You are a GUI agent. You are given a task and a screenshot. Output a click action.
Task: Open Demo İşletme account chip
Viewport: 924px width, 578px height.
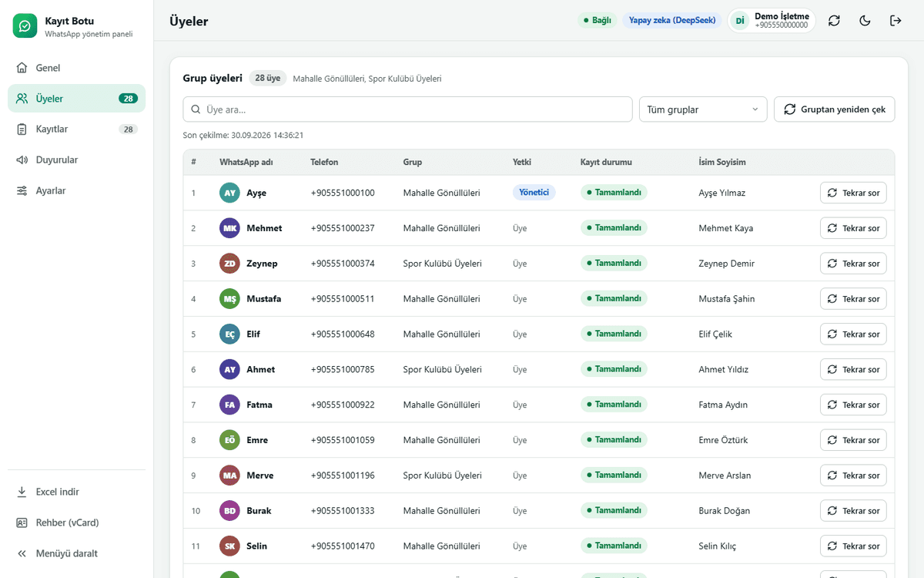pyautogui.click(x=772, y=21)
